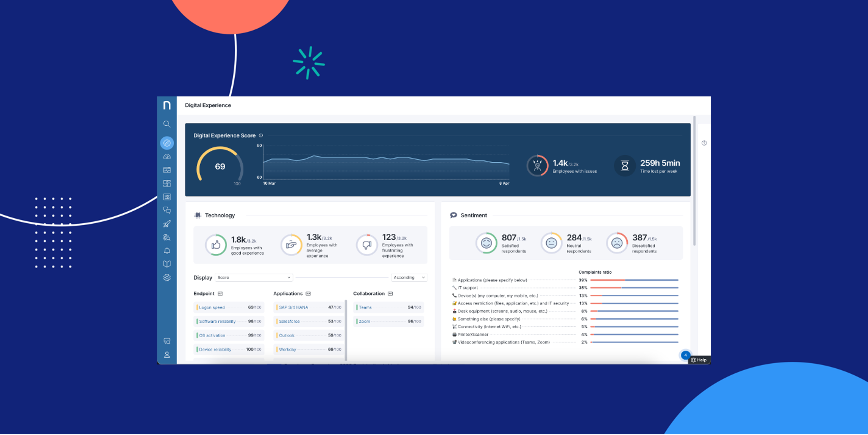Click the help question-mark icon on right edge

704,143
